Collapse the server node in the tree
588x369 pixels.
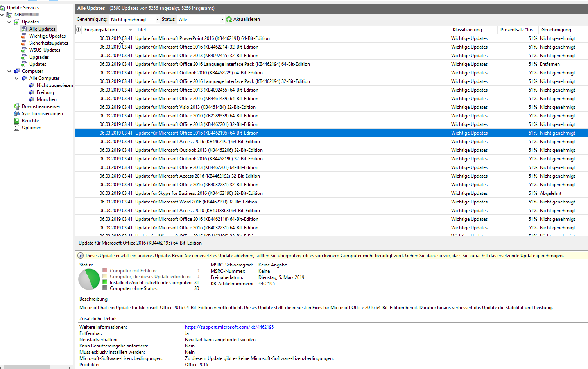[x=2, y=15]
